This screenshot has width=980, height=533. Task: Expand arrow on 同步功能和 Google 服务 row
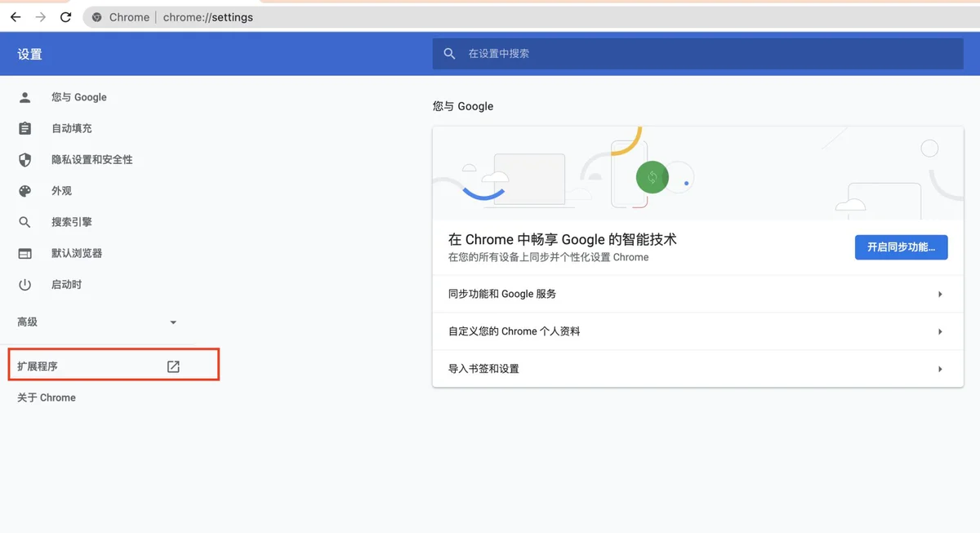(x=940, y=294)
